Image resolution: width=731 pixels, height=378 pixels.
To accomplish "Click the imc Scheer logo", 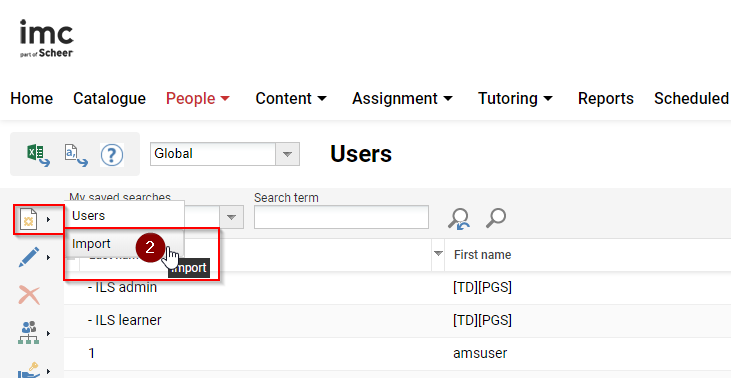I will coord(47,38).
